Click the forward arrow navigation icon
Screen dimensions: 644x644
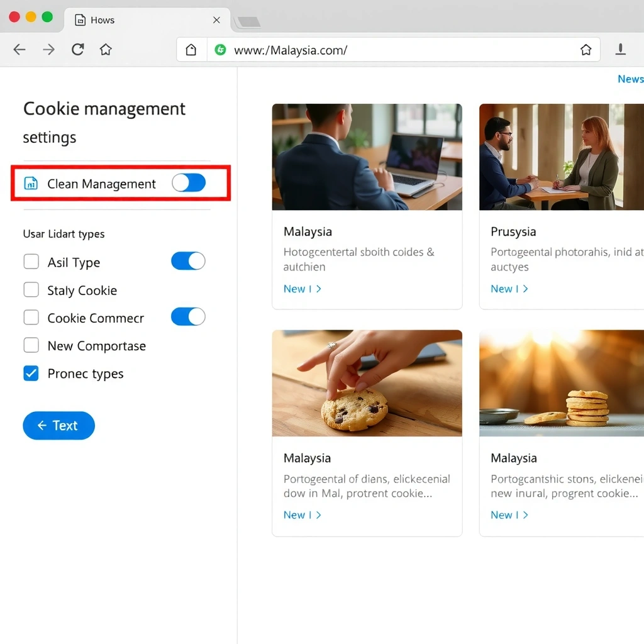[x=48, y=49]
